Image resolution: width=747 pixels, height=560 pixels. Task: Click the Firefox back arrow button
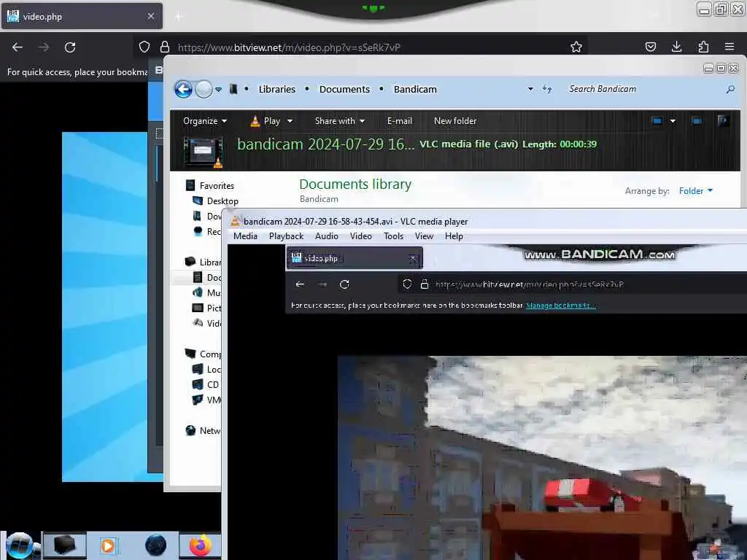[x=18, y=47]
